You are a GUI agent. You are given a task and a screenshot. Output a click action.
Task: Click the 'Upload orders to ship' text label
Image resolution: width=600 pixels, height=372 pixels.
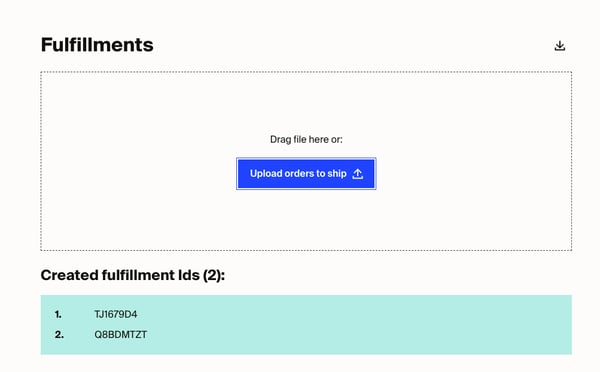298,174
